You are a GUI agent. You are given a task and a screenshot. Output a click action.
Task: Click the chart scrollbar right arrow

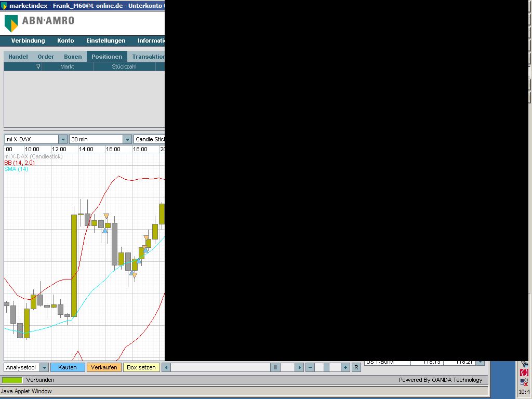[299, 367]
